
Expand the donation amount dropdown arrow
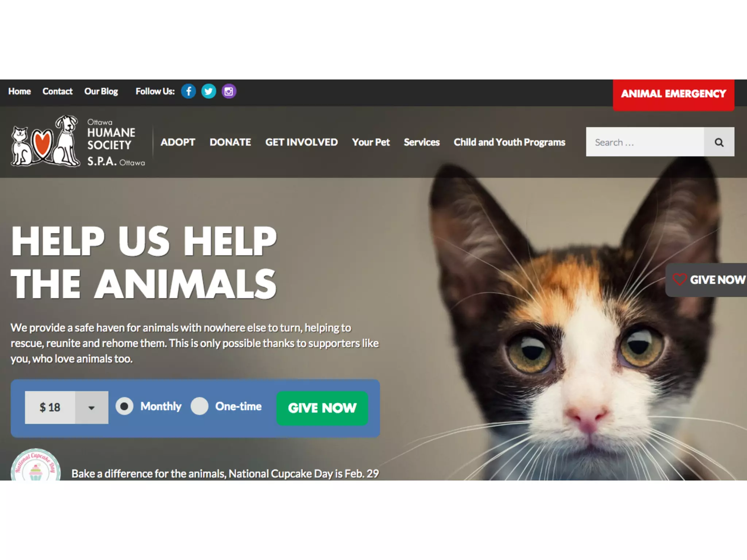[92, 408]
